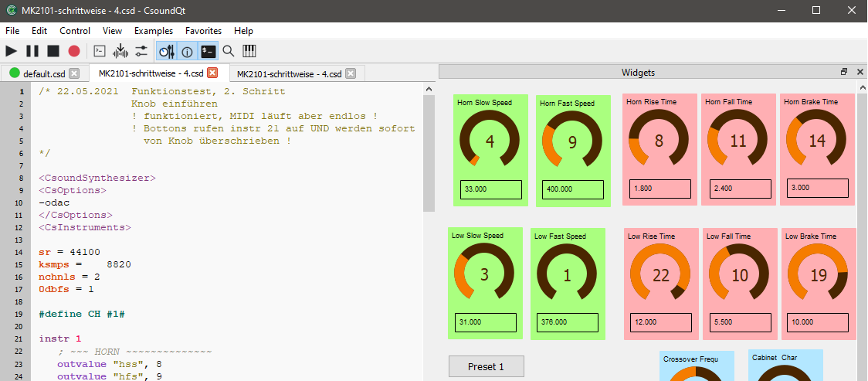Screen dimensions: 868x381
Task: Start recording with the red Record icon
Action: pyautogui.click(x=74, y=52)
